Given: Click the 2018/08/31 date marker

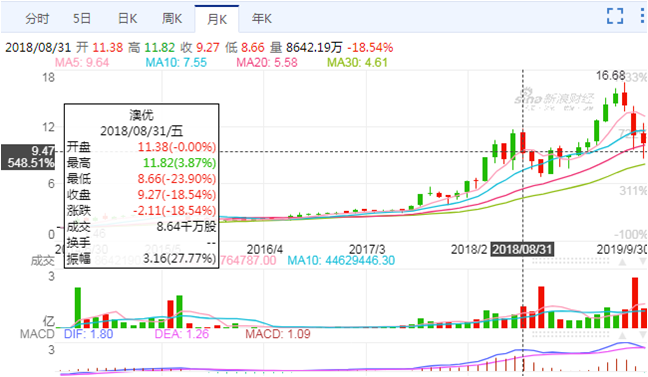Looking at the screenshot, I should point(522,249).
